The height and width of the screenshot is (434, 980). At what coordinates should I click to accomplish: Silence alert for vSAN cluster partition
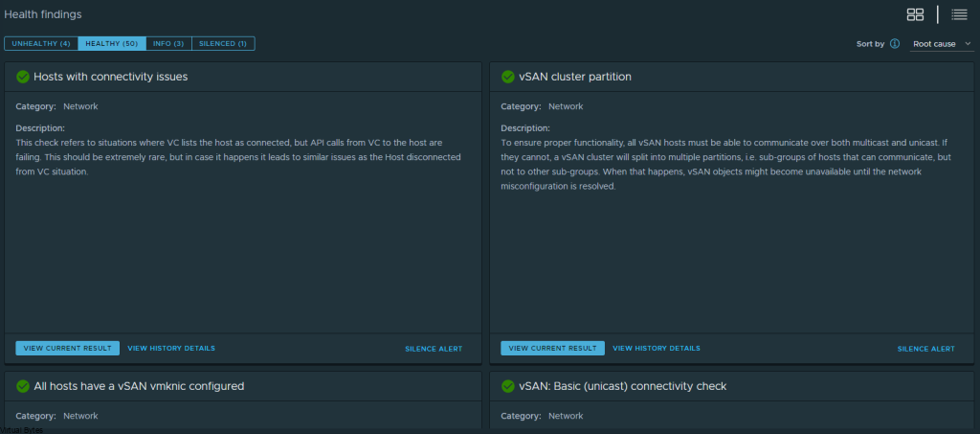[x=926, y=349]
